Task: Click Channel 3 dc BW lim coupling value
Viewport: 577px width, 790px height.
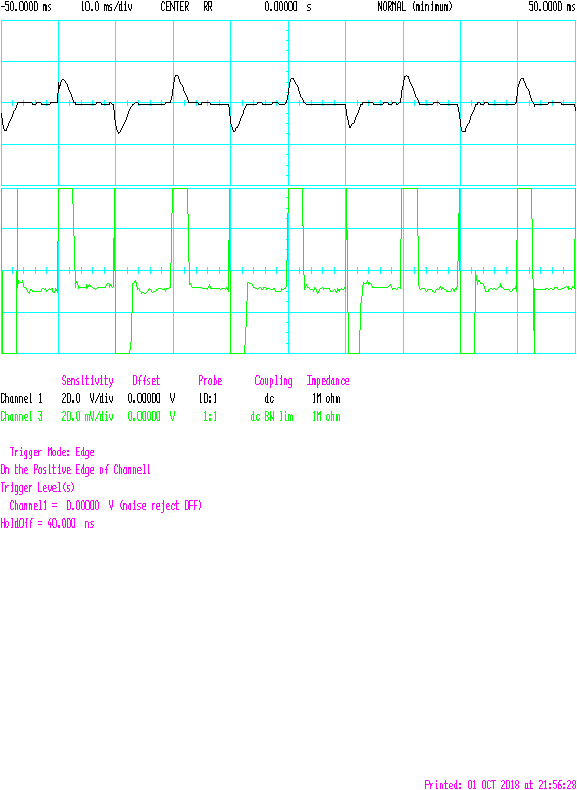Action: [272, 417]
